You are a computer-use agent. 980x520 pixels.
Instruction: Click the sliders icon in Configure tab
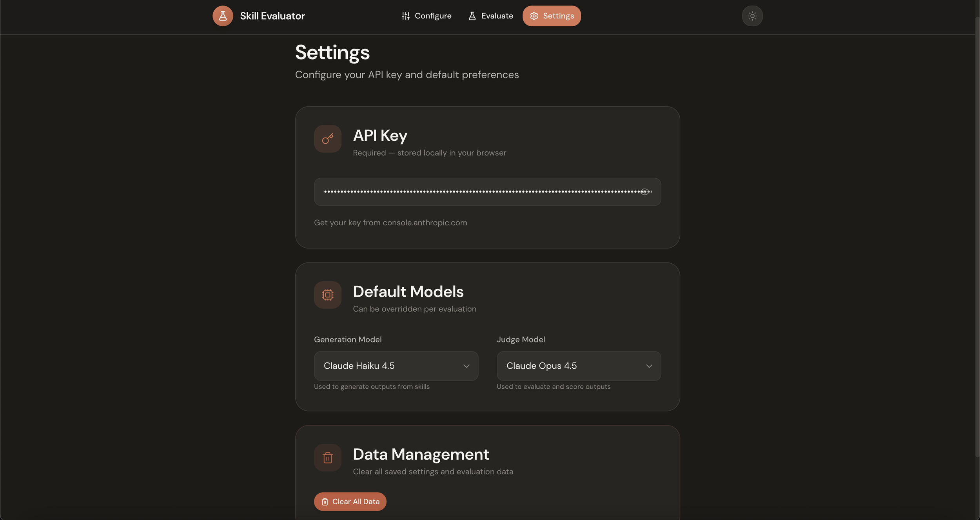pyautogui.click(x=405, y=16)
